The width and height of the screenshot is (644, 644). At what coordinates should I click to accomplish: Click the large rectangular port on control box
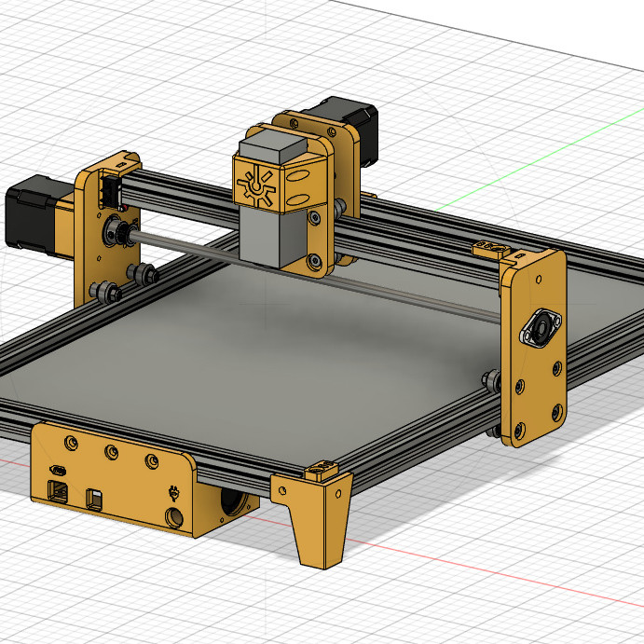[x=57, y=490]
